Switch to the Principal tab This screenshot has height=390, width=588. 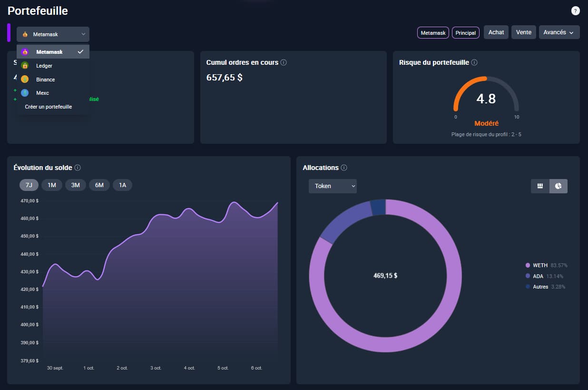[465, 32]
